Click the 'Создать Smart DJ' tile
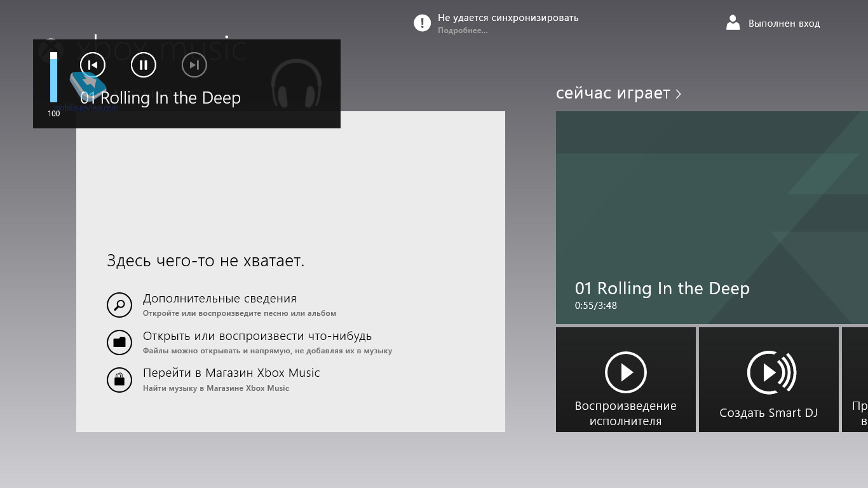Viewport: 868px width, 488px height. (x=769, y=379)
